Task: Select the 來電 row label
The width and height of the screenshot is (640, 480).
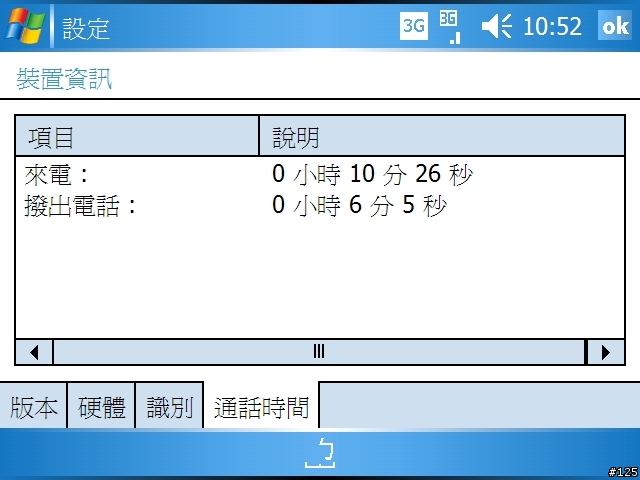Action: click(56, 175)
